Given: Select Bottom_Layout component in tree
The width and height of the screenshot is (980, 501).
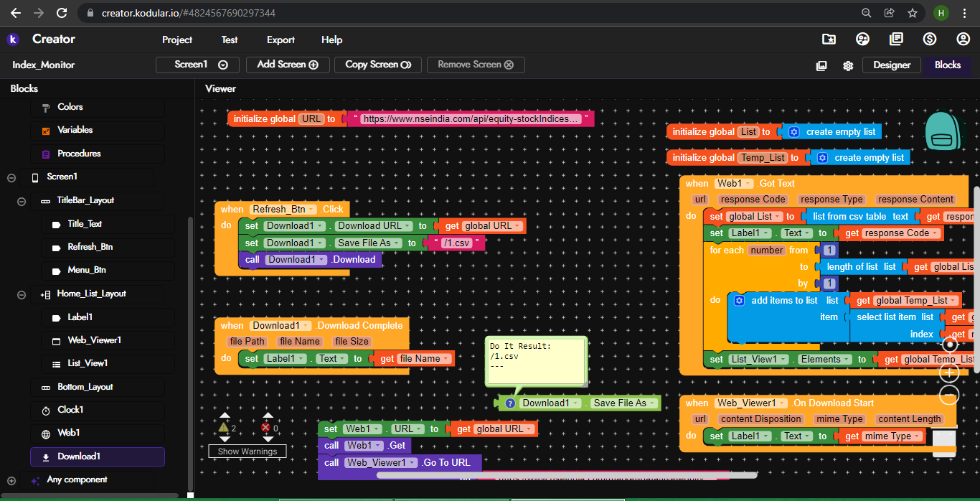Looking at the screenshot, I should [85, 387].
